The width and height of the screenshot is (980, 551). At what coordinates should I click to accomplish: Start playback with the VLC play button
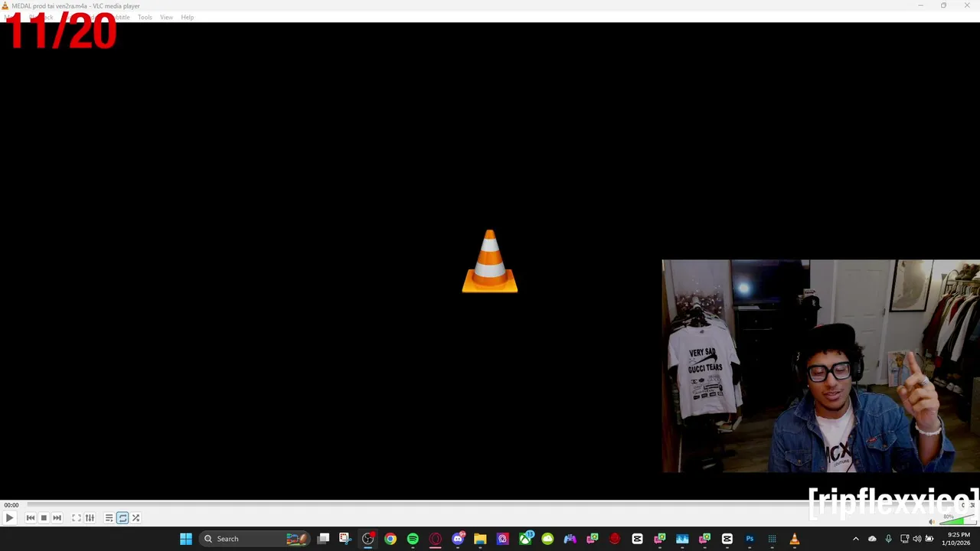tap(9, 518)
